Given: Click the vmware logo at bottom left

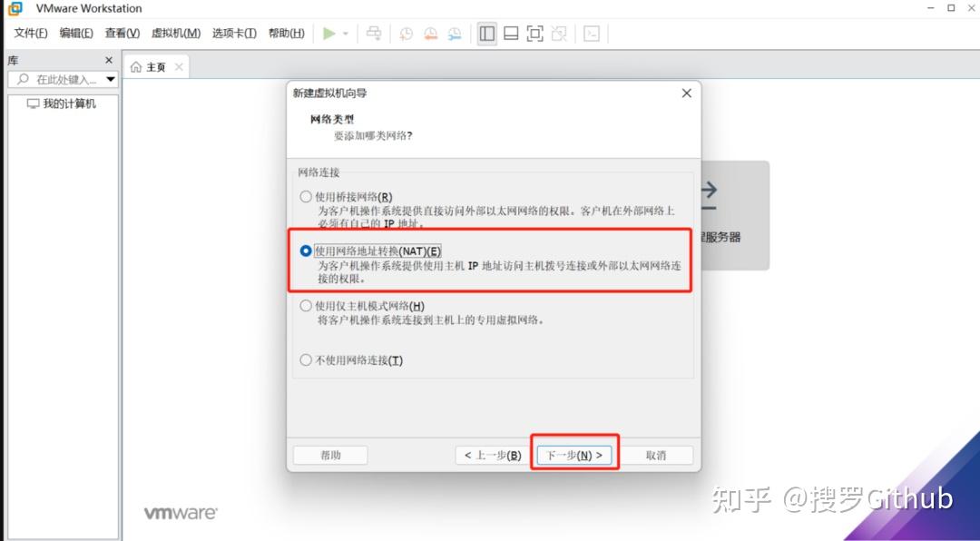Looking at the screenshot, I should coord(181,514).
